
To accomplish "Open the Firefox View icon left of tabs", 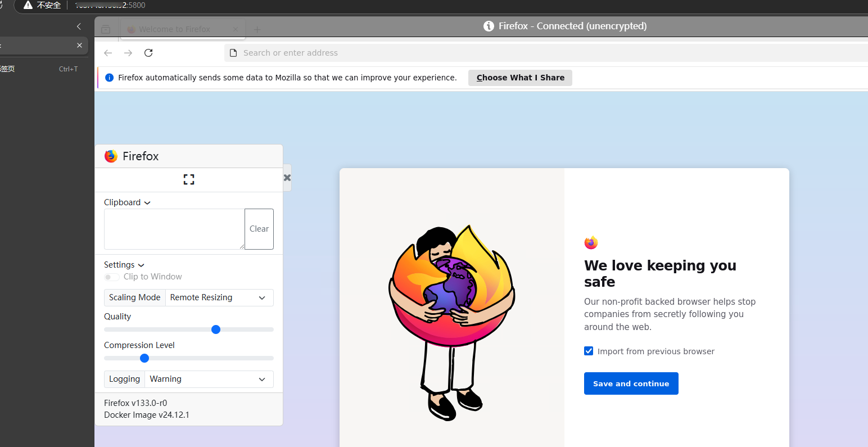I will pos(106,29).
